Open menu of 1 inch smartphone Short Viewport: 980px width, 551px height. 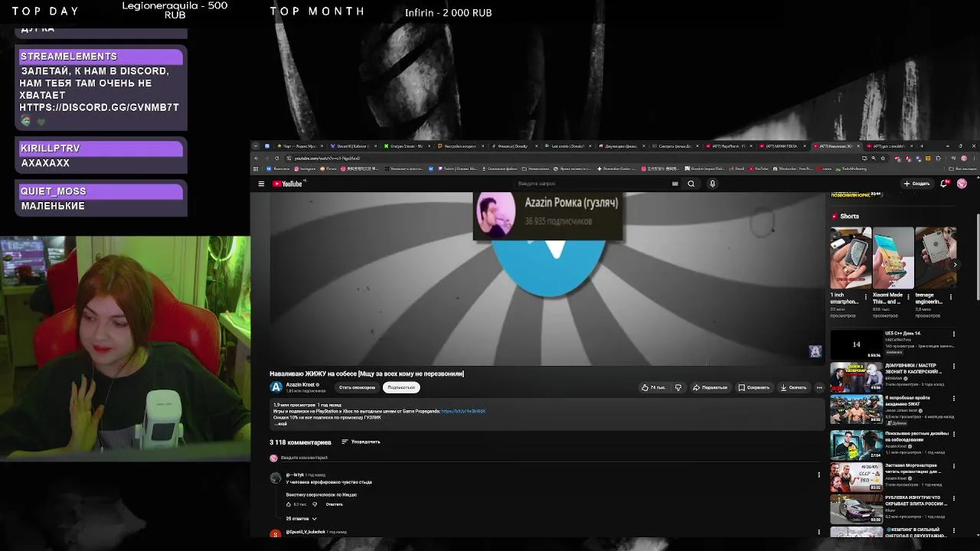(x=866, y=297)
